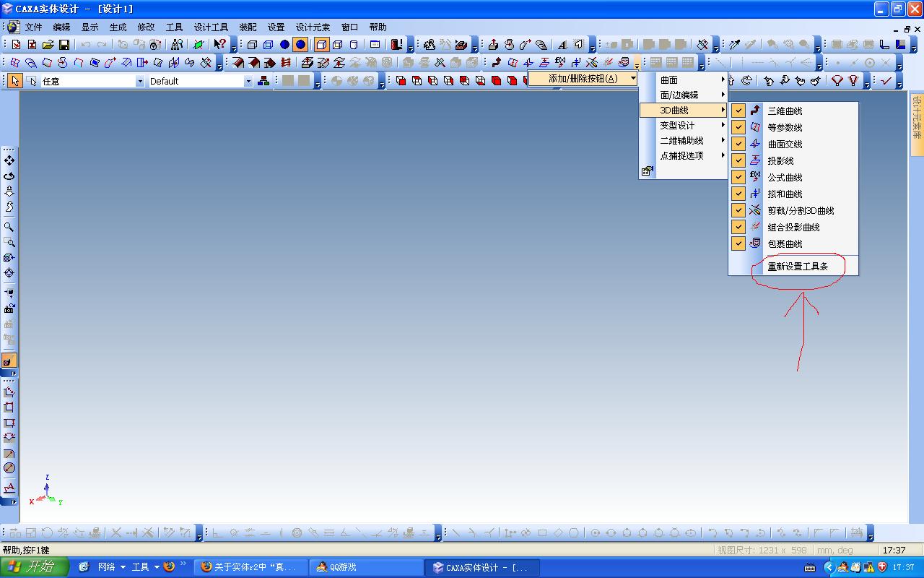This screenshot has width=924, height=578.
Task: Click the wireframe box display icon
Action: tap(252, 45)
